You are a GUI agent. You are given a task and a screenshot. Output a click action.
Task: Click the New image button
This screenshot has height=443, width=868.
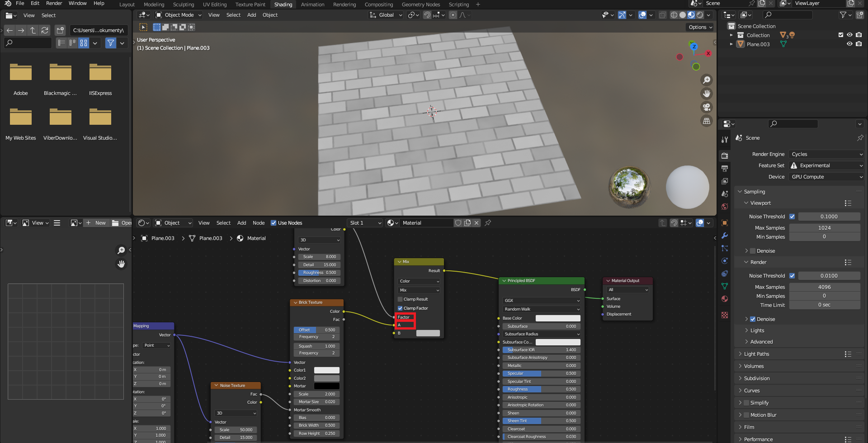(96, 223)
